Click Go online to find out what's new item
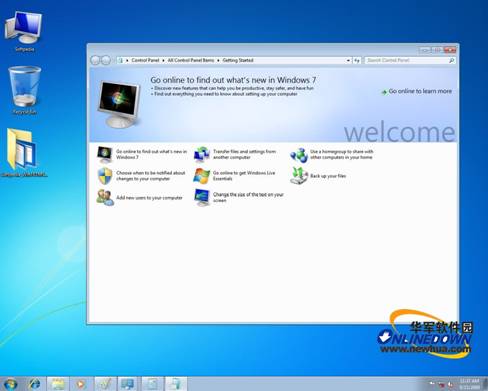 point(142,154)
